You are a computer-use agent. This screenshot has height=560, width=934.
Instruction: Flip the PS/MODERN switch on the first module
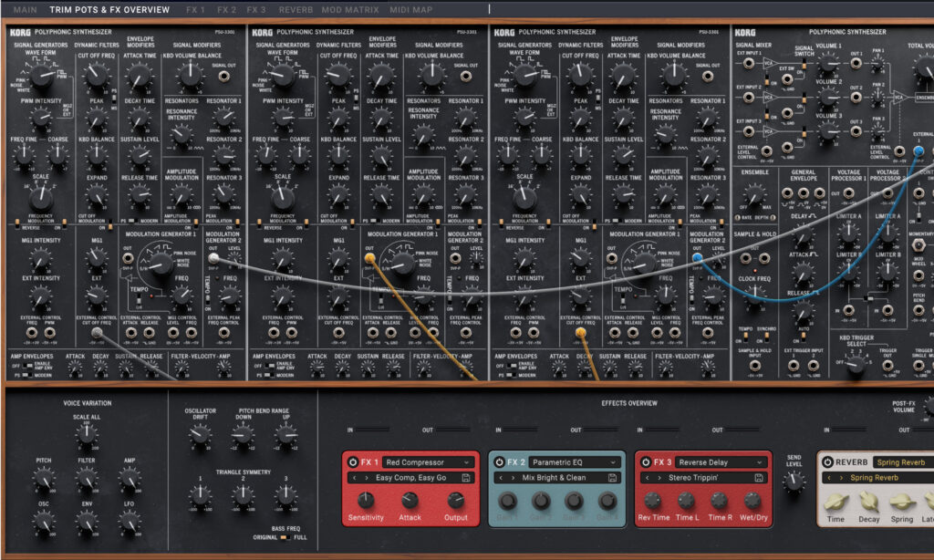(x=134, y=220)
